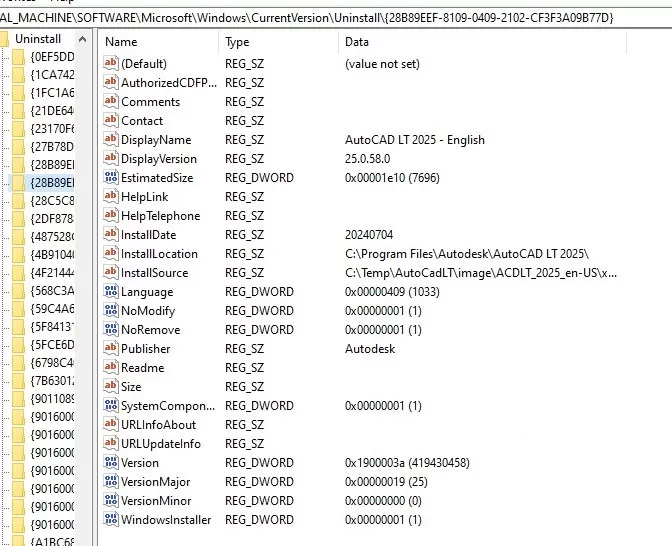Select the folder icon of key {0EF5DD
This screenshot has width=672, height=546.
(x=18, y=57)
